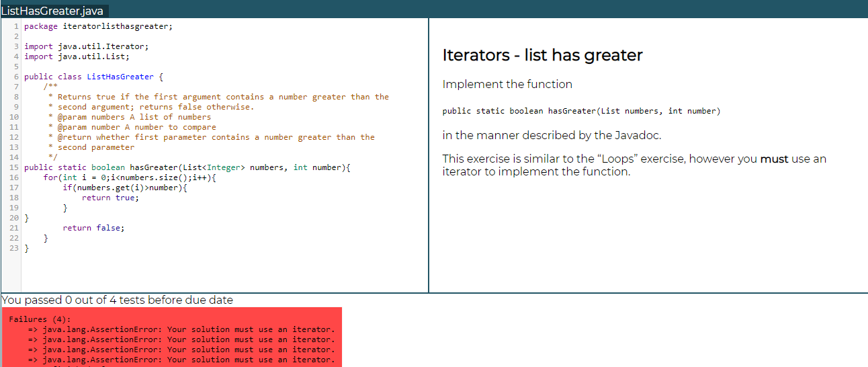This screenshot has height=367, width=868.
Task: Click line number 20 in the gutter
Action: point(13,218)
